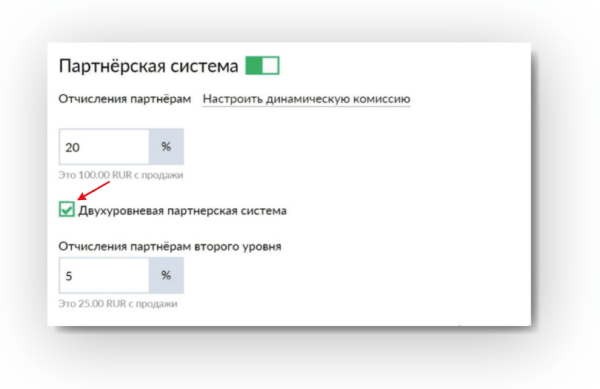Click the second-level commission field with 5
Image resolution: width=600 pixels, height=389 pixels.
[104, 275]
